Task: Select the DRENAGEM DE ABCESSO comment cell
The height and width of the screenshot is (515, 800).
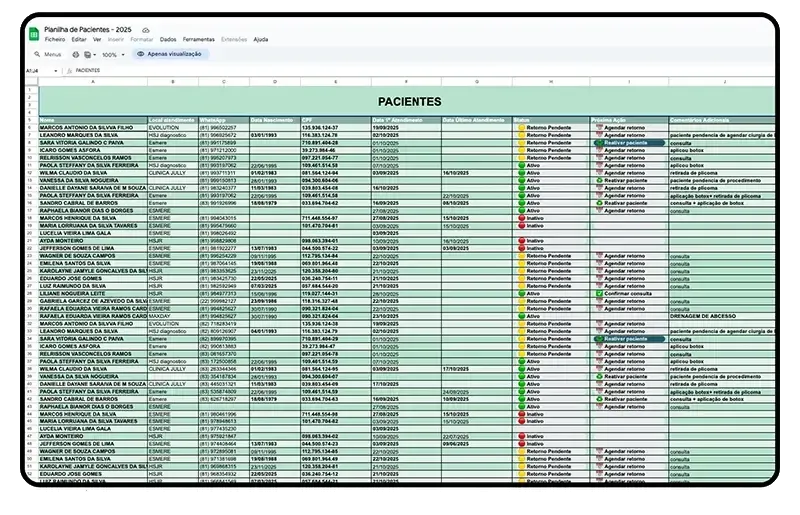Action: [x=721, y=316]
